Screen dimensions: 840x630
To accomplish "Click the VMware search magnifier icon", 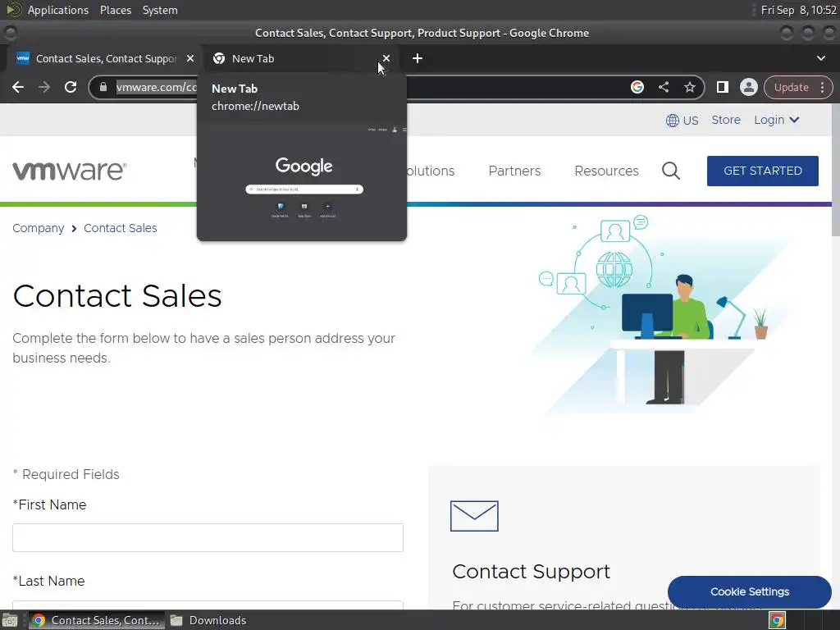I will [x=671, y=171].
